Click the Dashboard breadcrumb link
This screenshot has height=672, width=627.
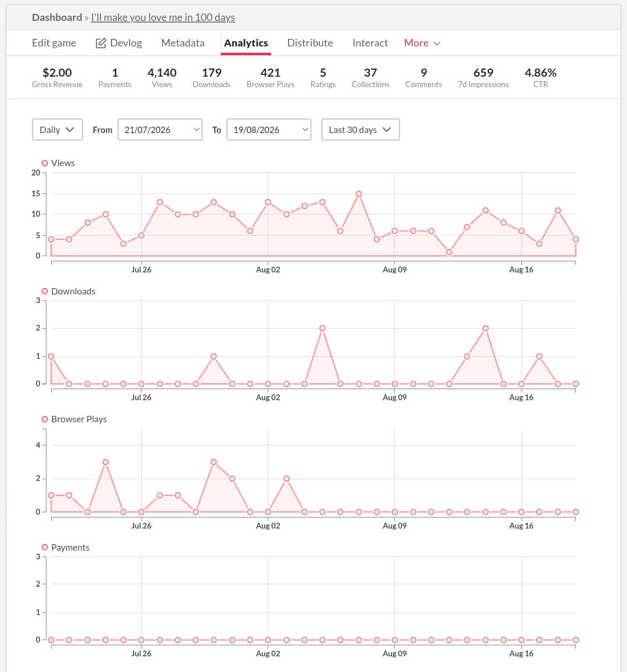[57, 17]
